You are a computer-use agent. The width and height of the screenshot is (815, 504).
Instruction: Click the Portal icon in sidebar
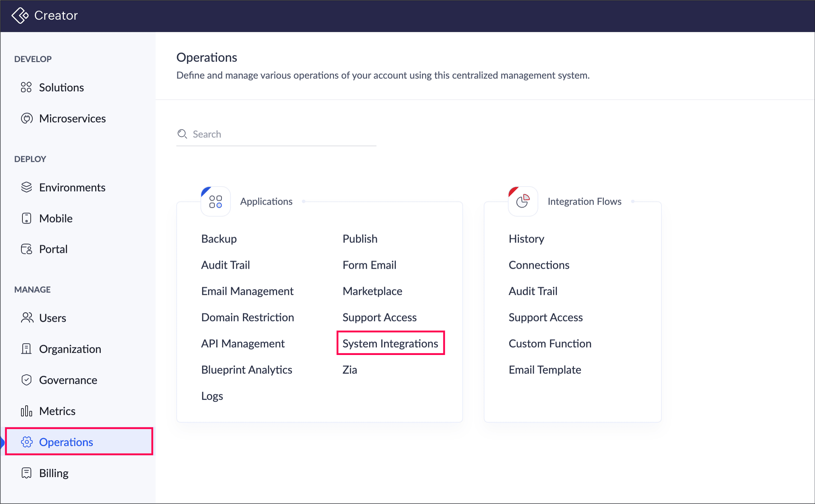click(x=27, y=249)
